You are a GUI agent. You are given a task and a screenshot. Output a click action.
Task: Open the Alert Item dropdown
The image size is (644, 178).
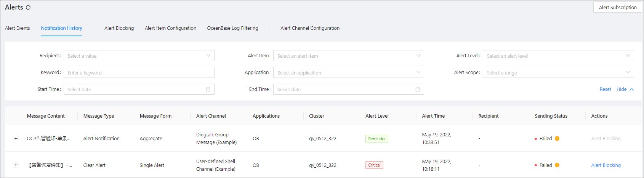click(348, 56)
